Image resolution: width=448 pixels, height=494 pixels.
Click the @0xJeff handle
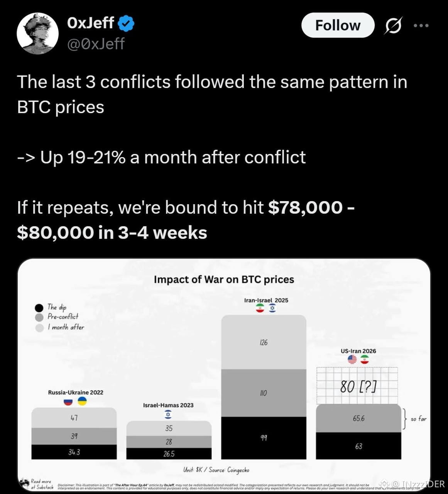(x=96, y=44)
